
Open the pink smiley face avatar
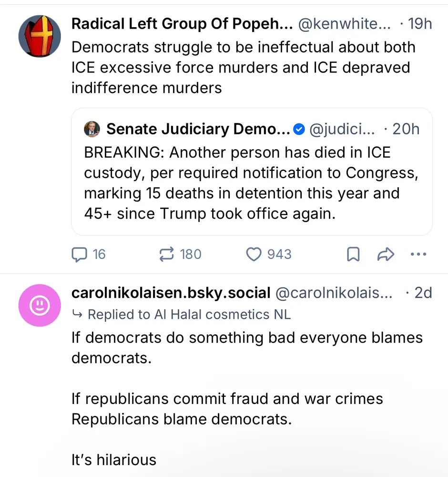coord(40,306)
